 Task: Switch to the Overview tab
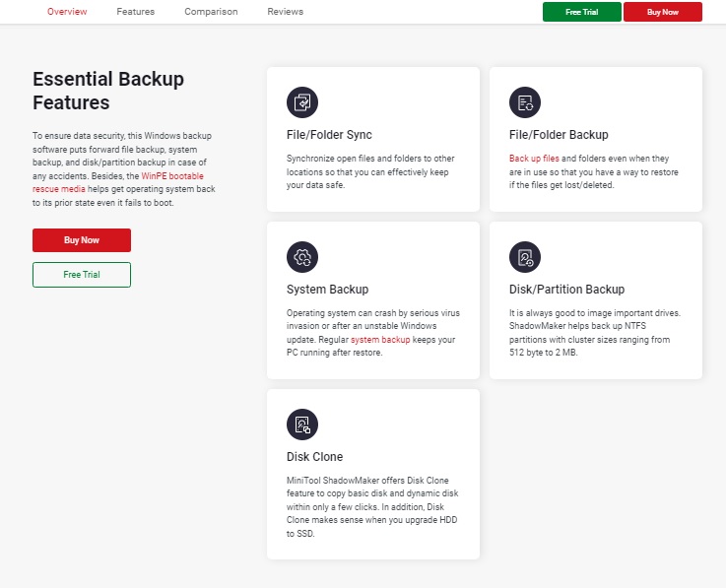(67, 12)
